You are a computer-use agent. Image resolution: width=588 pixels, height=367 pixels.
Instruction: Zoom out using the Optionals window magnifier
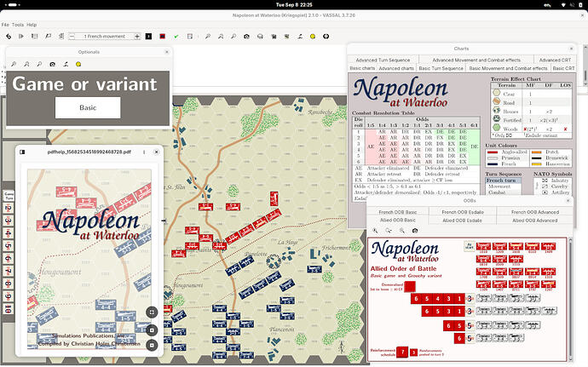(39, 64)
